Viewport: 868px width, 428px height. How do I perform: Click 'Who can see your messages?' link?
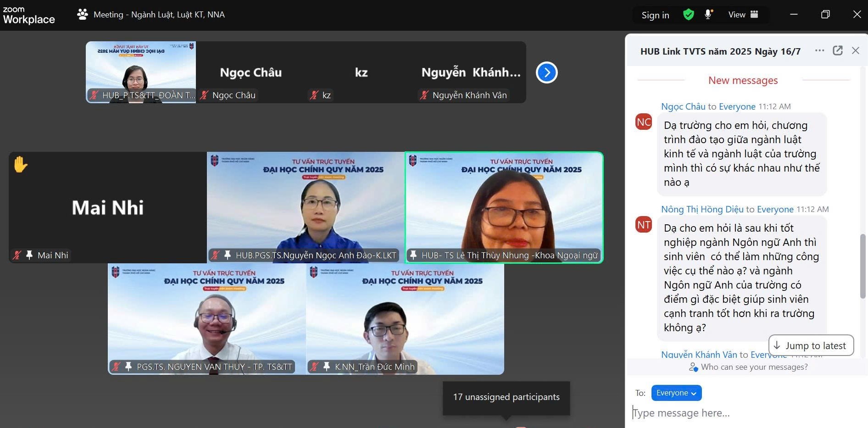click(x=748, y=367)
